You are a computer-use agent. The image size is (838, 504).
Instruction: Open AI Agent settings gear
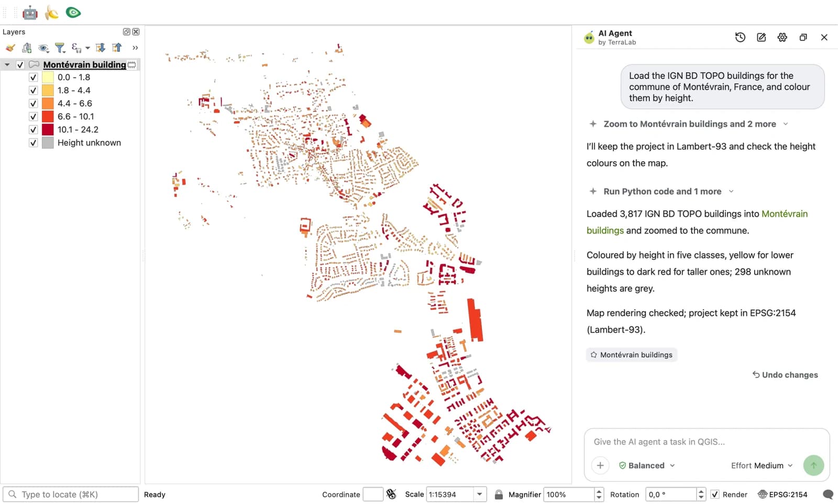782,37
